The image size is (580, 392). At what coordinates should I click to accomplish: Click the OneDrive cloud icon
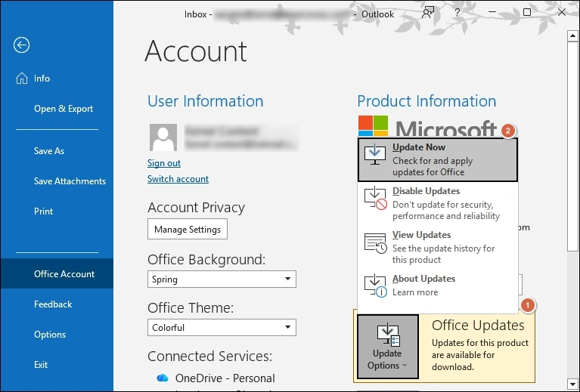[163, 378]
